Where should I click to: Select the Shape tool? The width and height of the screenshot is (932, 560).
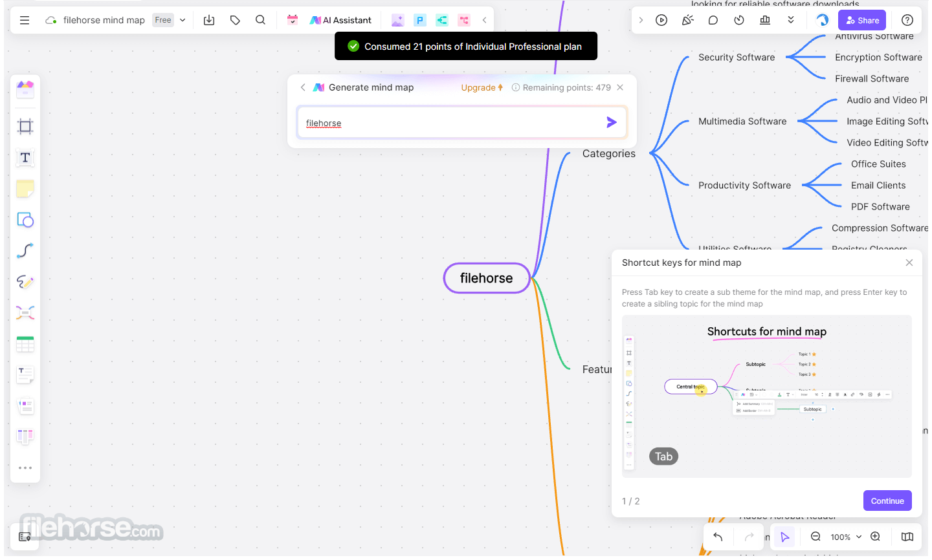[x=25, y=220]
